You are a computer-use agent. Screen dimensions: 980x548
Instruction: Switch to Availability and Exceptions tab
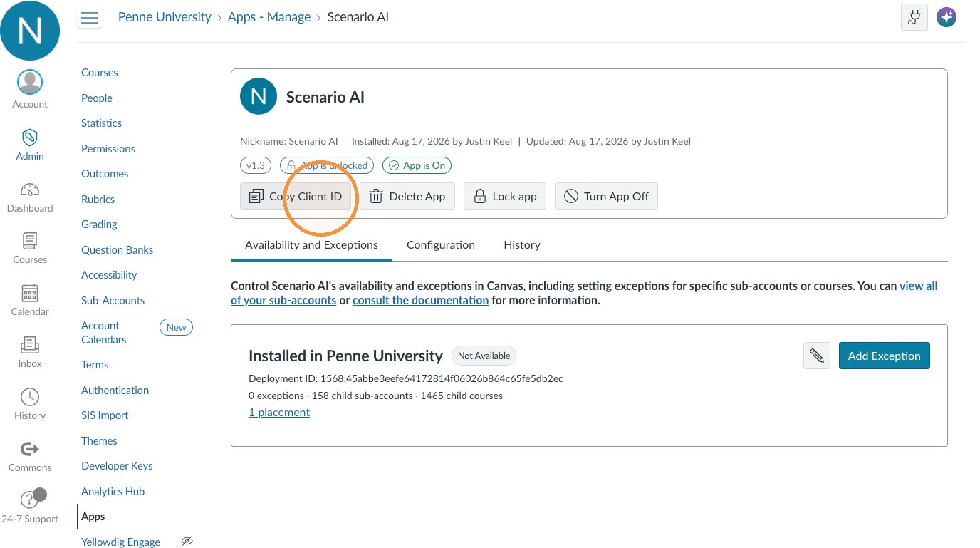311,244
